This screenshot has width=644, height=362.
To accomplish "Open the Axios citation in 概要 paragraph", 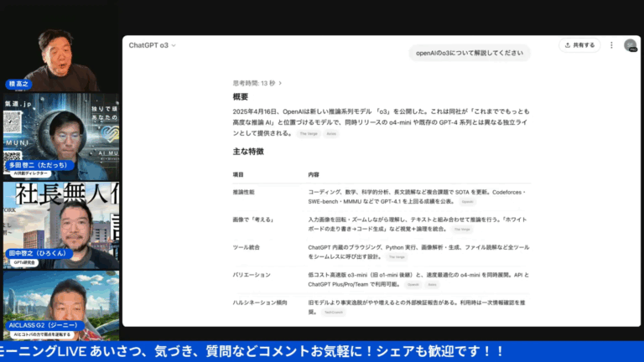I will [331, 133].
